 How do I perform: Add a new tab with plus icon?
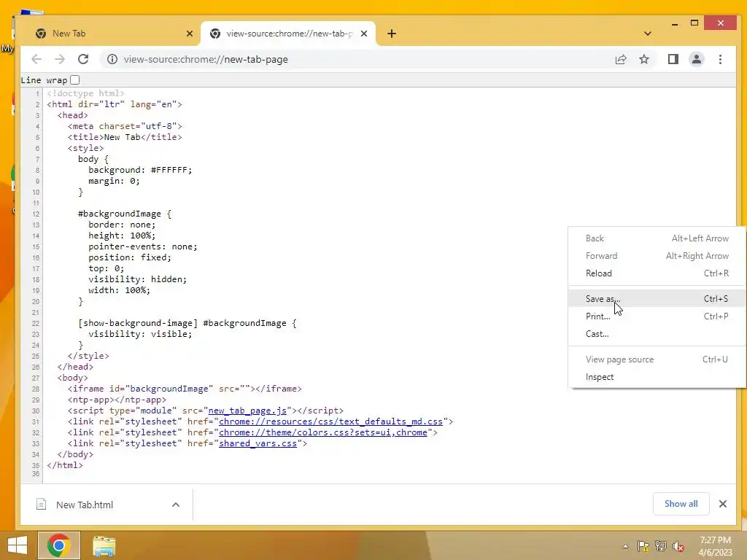[392, 34]
